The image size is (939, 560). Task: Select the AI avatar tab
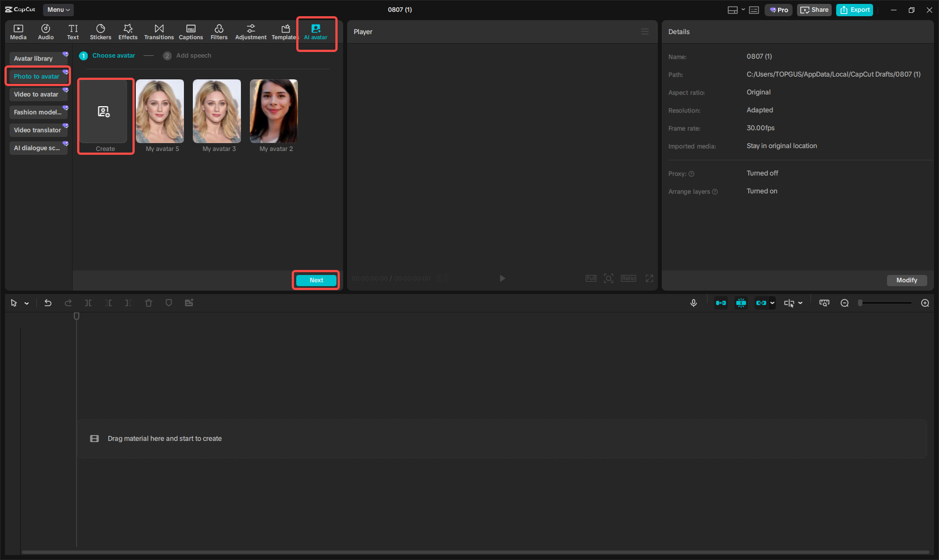[316, 32]
